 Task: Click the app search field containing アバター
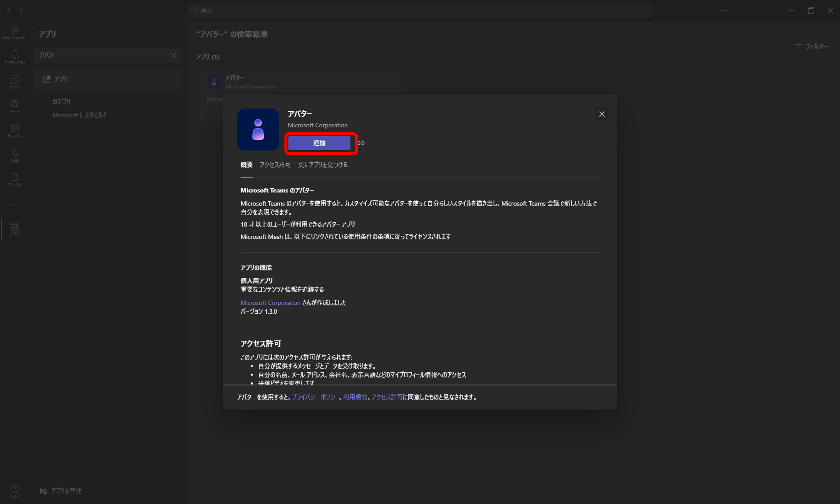pyautogui.click(x=108, y=55)
